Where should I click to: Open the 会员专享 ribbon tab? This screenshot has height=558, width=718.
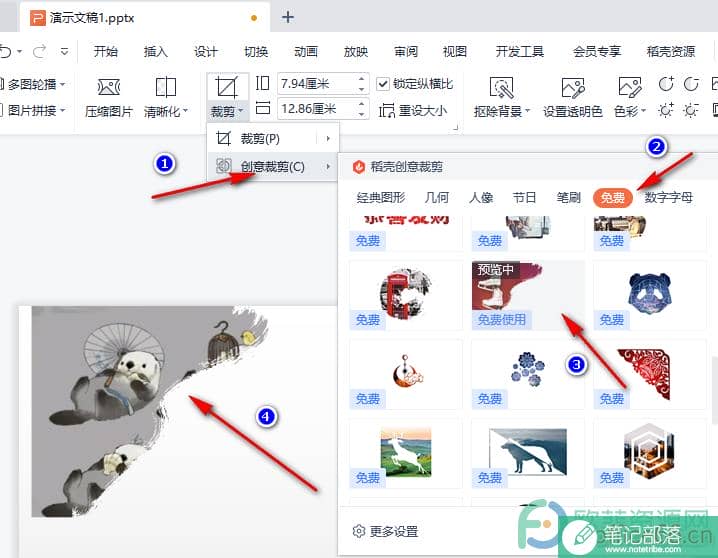tap(597, 51)
